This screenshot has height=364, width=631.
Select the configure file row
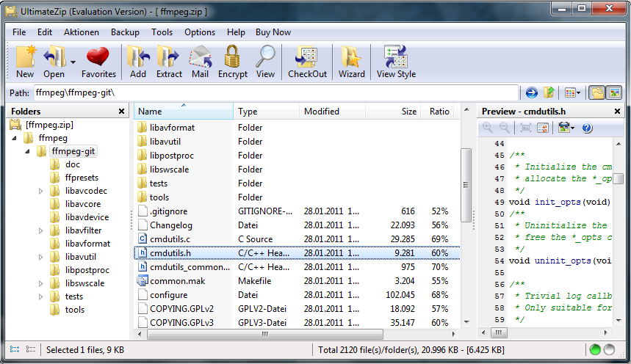[x=297, y=295]
